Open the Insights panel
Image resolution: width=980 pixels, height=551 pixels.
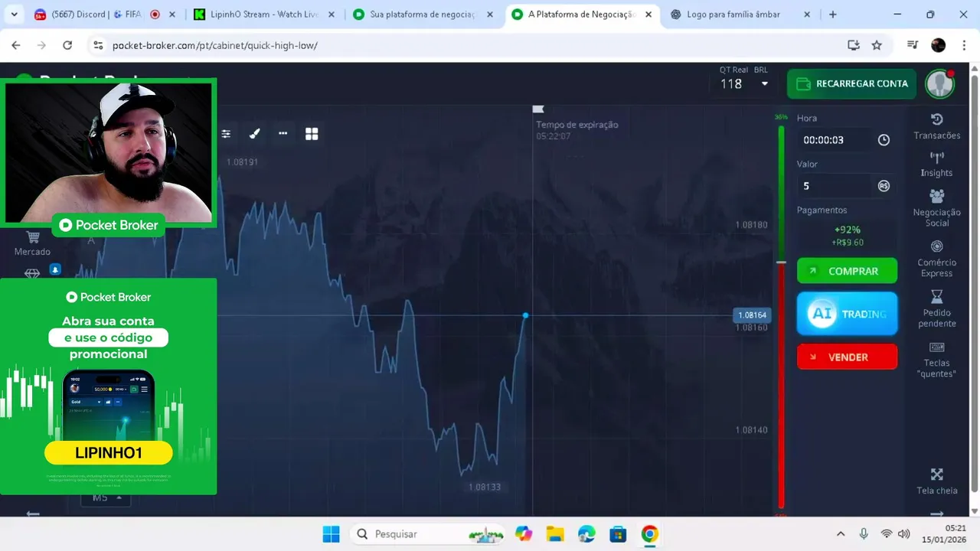click(x=936, y=165)
